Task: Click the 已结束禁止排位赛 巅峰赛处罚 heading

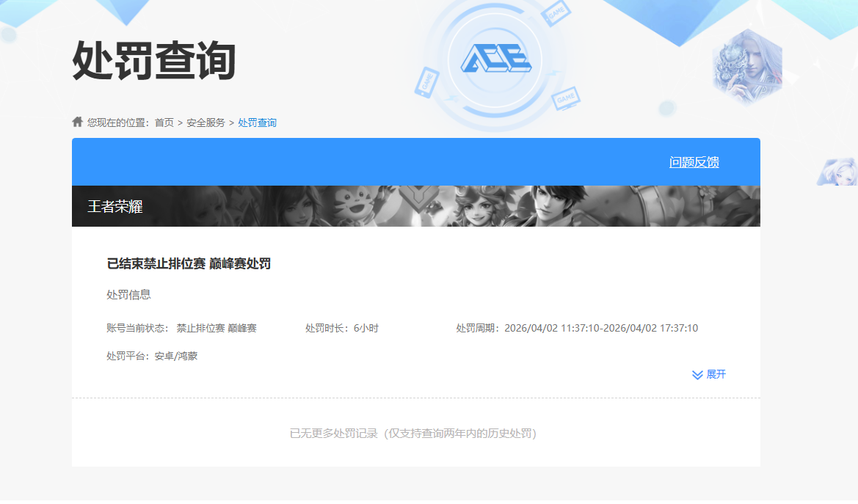Action: pos(189,264)
